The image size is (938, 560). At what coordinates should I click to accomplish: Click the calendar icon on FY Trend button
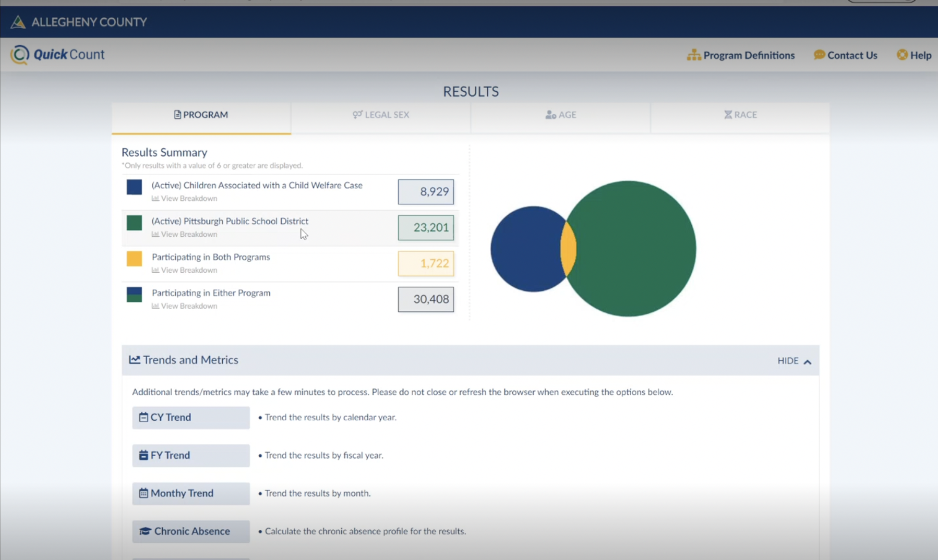point(143,455)
